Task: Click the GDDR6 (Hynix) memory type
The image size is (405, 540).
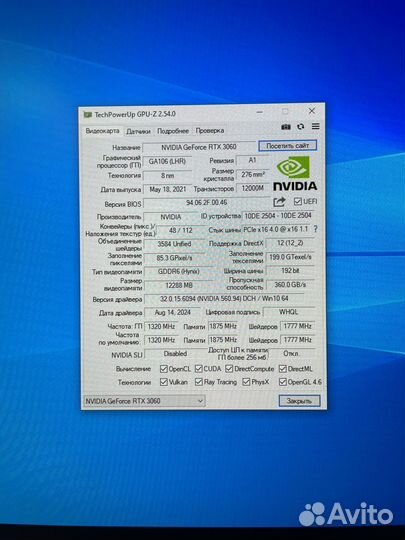Action: (x=178, y=272)
